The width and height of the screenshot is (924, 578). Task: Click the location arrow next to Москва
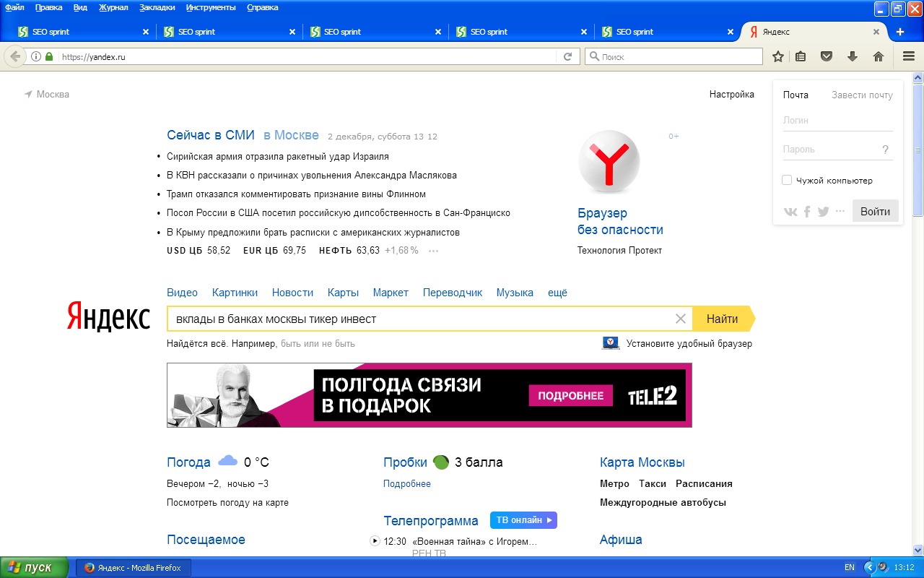point(28,94)
